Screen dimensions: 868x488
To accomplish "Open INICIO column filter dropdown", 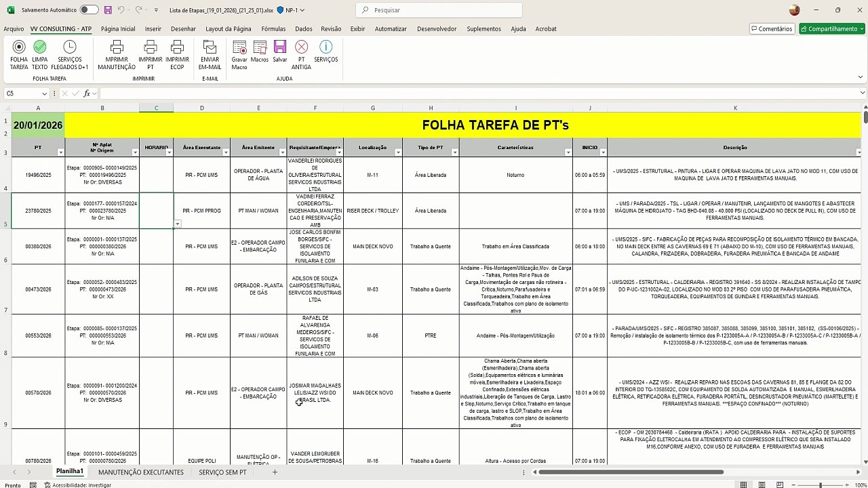I will coord(603,152).
